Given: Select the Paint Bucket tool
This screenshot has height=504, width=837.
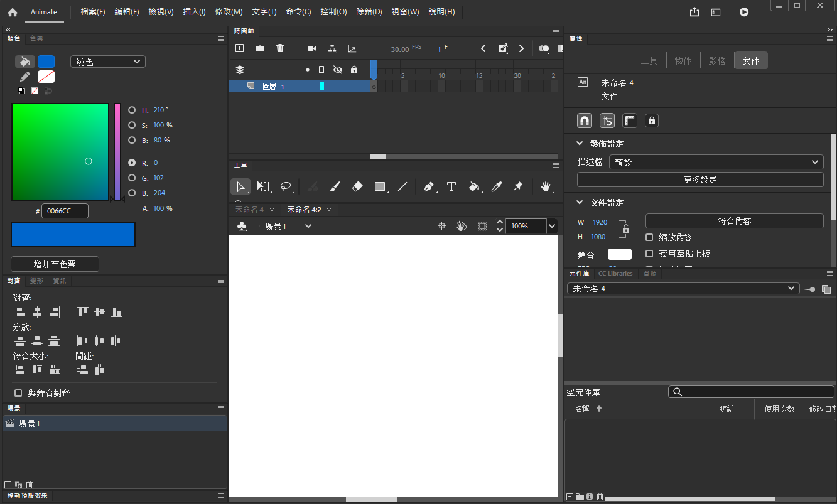Looking at the screenshot, I should coord(474,186).
